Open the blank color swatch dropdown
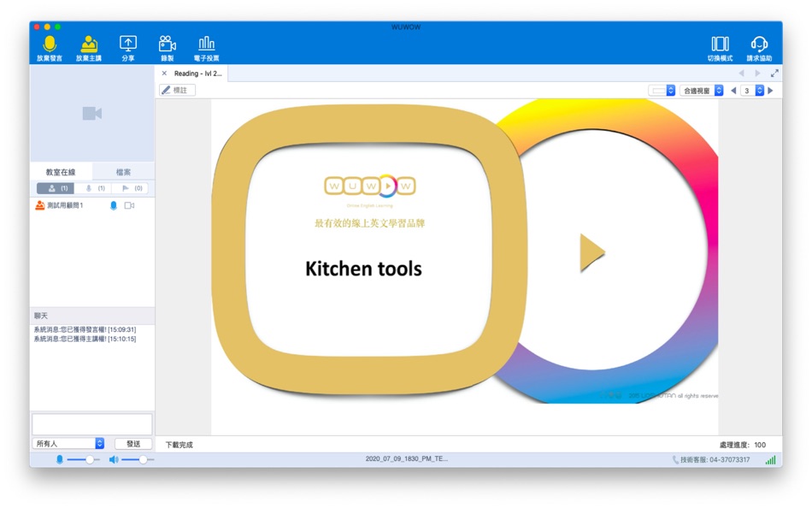The height and width of the screenshot is (508, 812). (x=662, y=91)
